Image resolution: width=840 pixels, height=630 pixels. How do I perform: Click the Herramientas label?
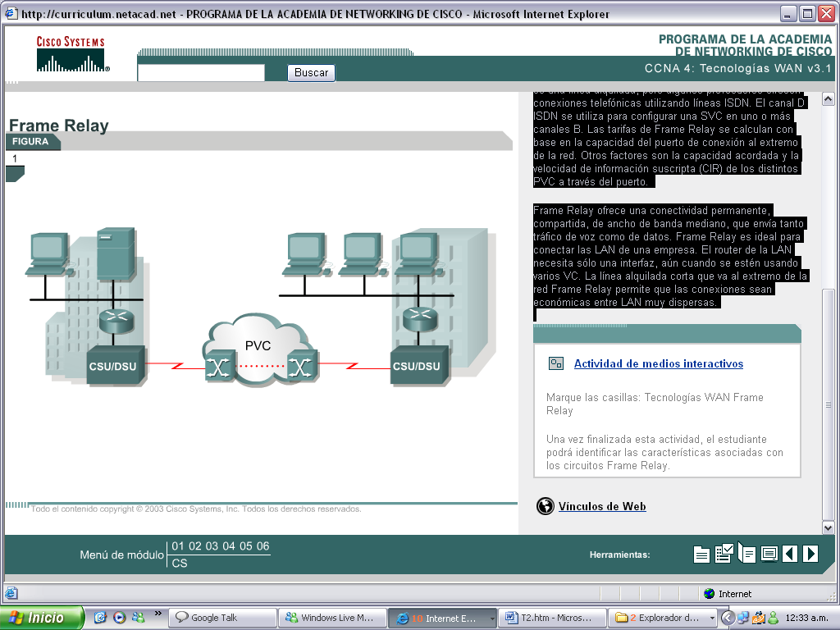[620, 555]
